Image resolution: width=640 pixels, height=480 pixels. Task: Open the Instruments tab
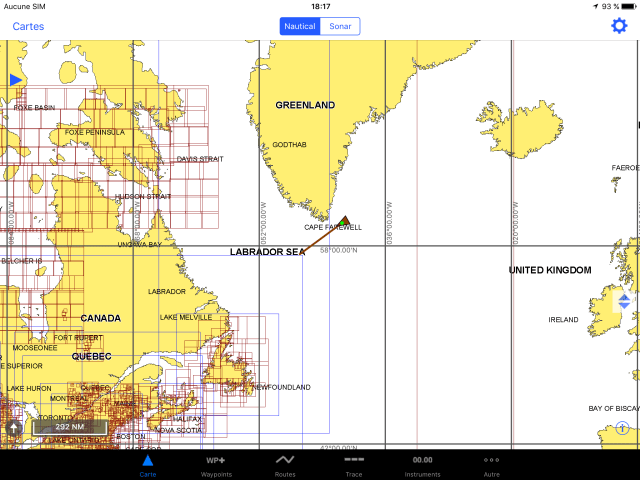422,465
